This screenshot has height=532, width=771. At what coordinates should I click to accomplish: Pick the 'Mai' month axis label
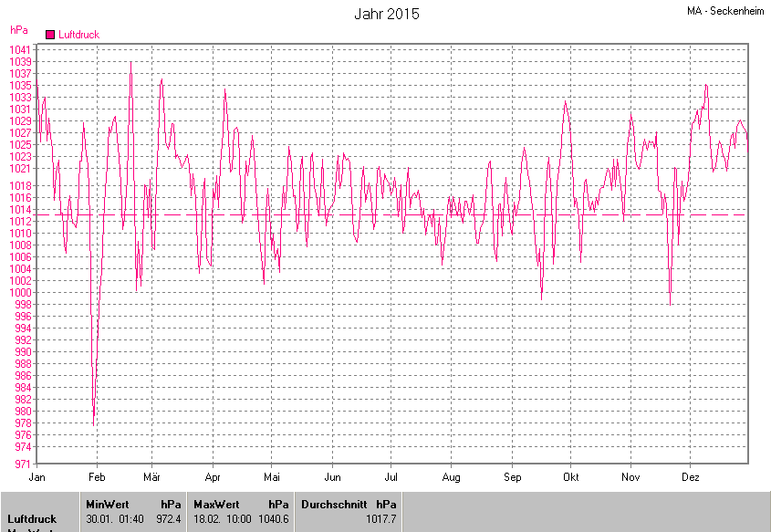[x=272, y=477]
